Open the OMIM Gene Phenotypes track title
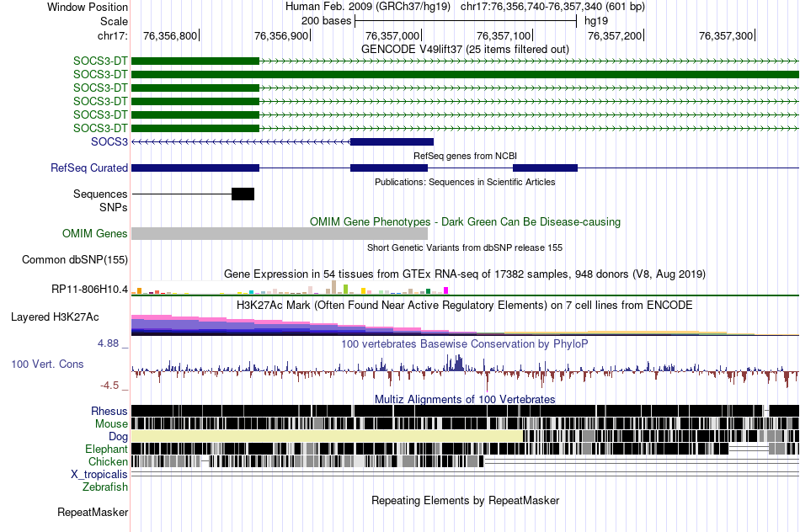The image size is (800, 532). [465, 222]
